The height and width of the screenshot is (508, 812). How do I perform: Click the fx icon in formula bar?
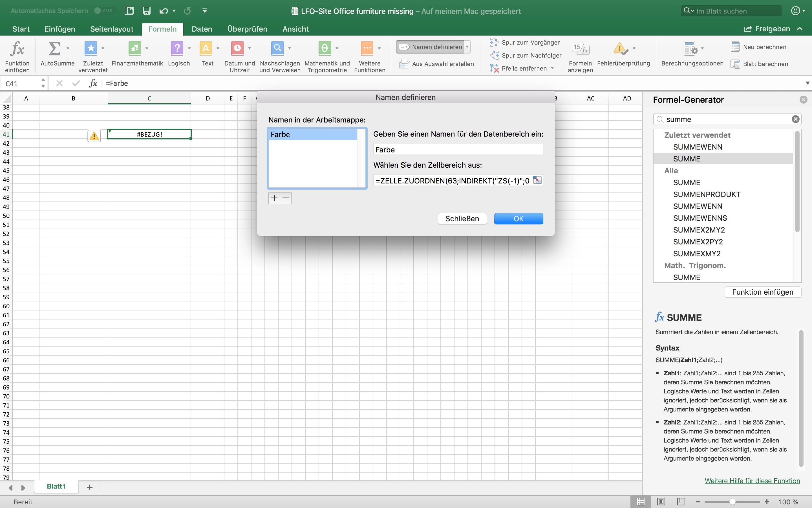pos(93,83)
